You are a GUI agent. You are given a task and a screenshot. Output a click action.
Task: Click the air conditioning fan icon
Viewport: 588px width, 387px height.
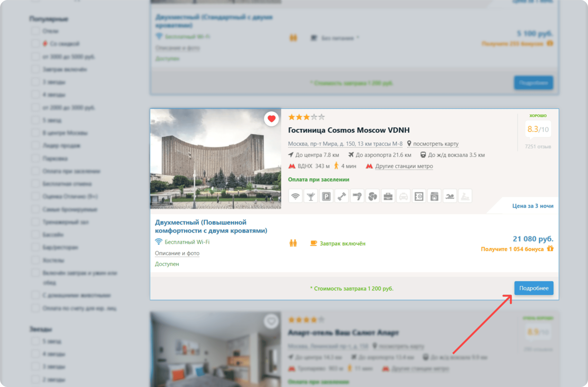[373, 196]
